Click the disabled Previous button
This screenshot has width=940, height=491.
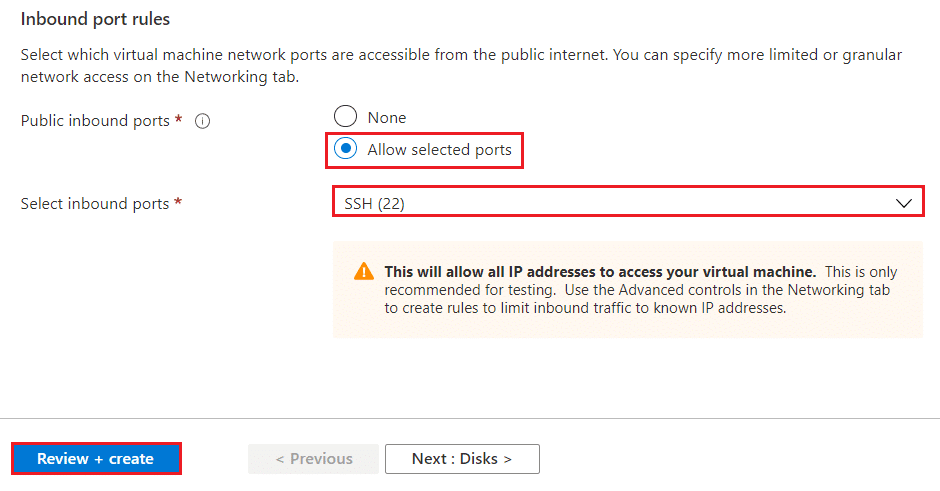(314, 459)
